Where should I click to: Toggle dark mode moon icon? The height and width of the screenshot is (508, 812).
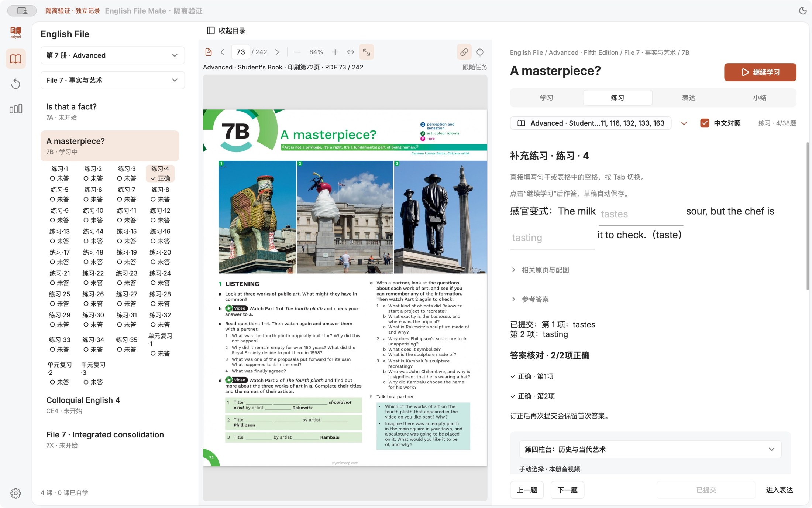(x=803, y=11)
